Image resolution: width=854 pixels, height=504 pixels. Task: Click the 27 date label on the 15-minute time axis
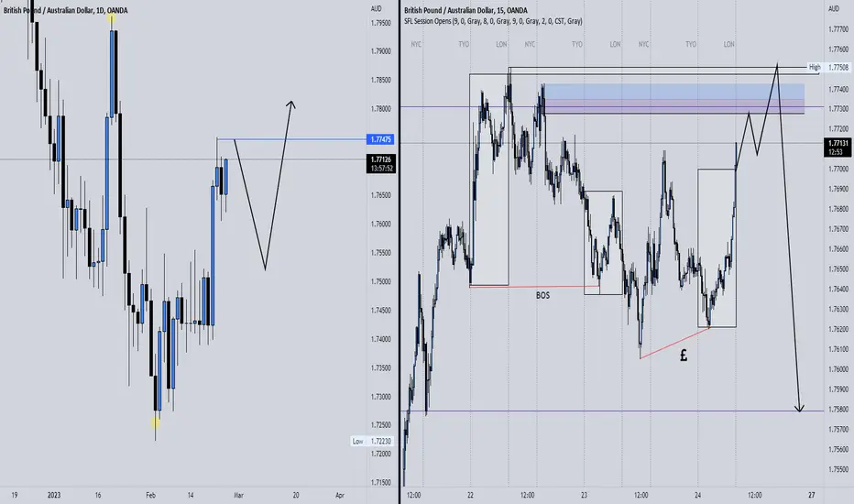[812, 495]
